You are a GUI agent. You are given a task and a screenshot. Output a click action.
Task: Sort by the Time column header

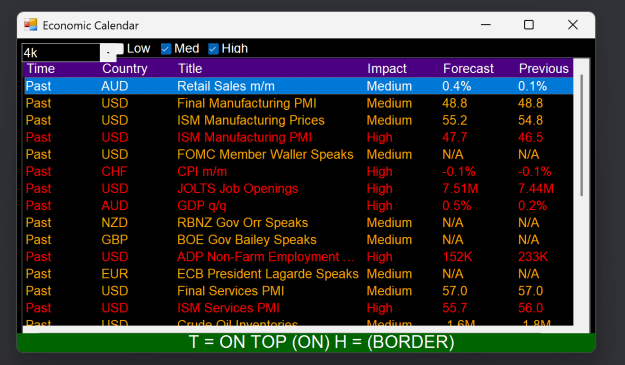41,69
